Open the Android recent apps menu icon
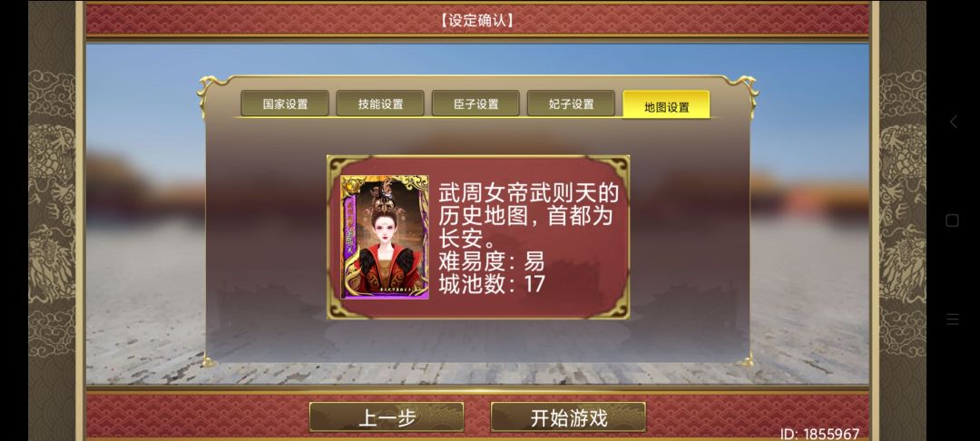This screenshot has height=441, width=980. [x=953, y=319]
